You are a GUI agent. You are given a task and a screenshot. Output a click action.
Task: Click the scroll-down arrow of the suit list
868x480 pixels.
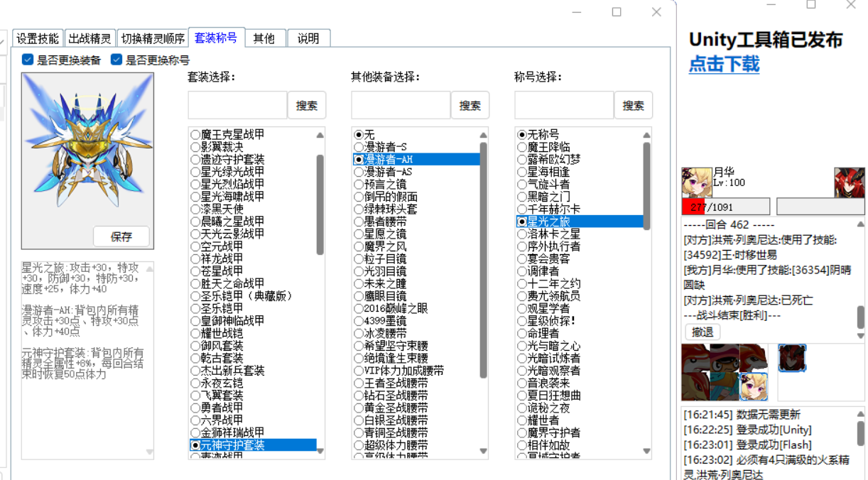coord(320,450)
